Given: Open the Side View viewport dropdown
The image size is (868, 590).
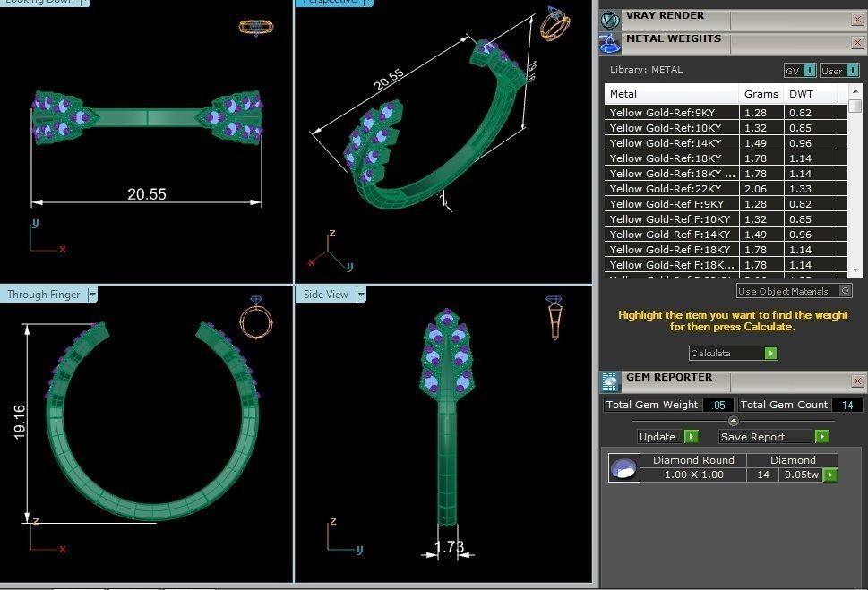Looking at the screenshot, I should (x=361, y=295).
